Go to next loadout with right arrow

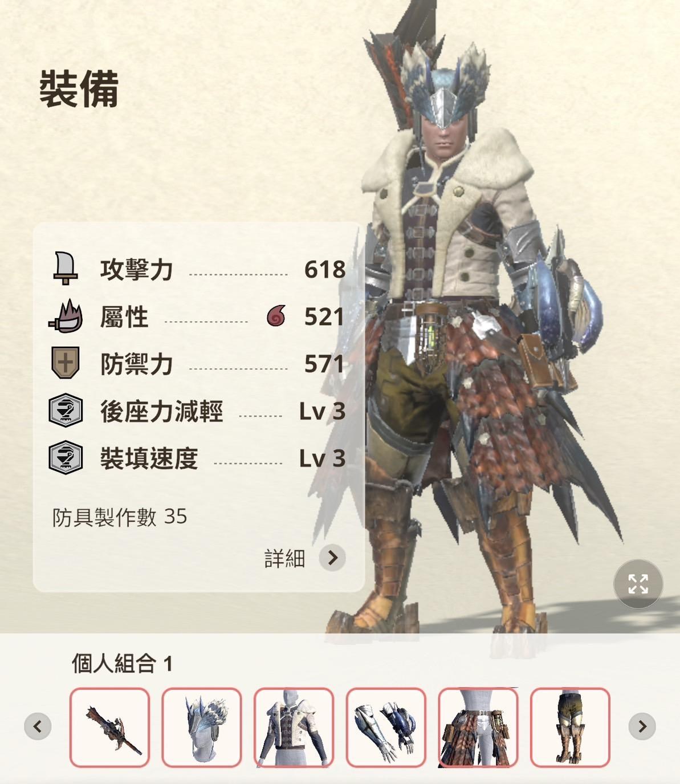642,726
